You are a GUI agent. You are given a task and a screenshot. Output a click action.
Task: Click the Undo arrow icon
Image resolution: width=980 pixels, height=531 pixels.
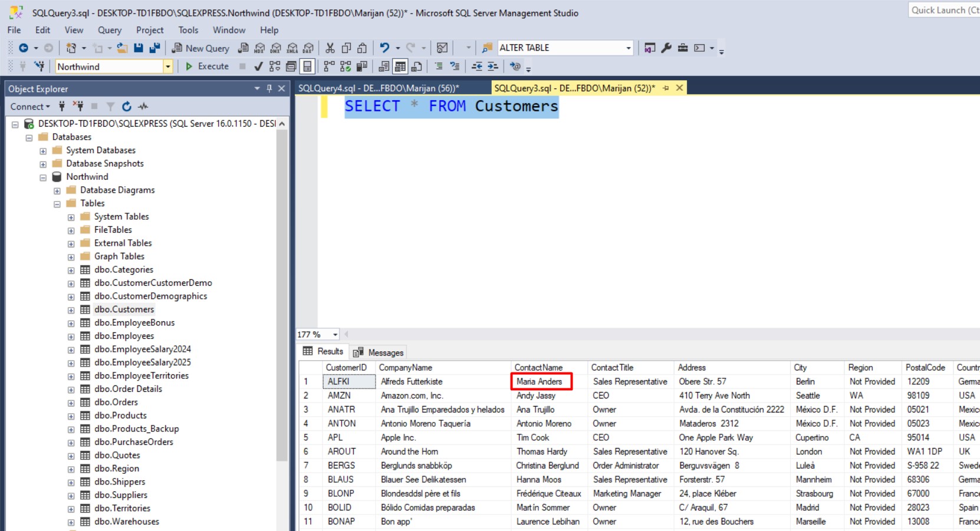(384, 48)
